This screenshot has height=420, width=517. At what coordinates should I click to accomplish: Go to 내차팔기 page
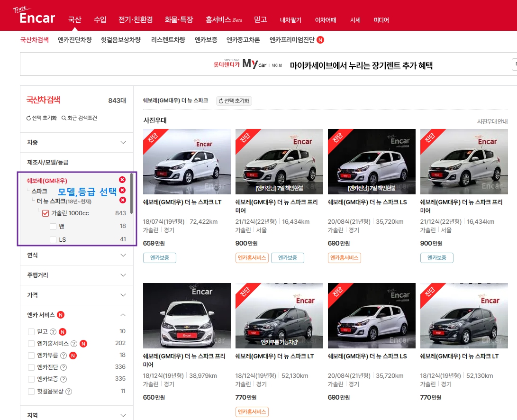tap(290, 20)
